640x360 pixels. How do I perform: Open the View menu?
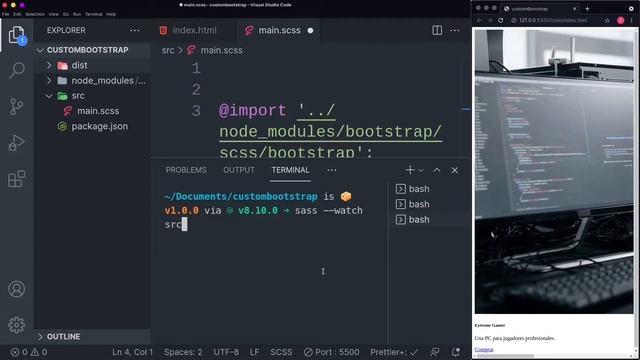54,14
